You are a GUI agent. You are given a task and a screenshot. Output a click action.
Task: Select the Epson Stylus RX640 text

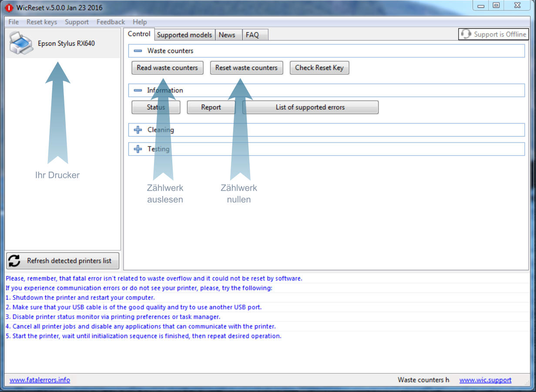[66, 43]
